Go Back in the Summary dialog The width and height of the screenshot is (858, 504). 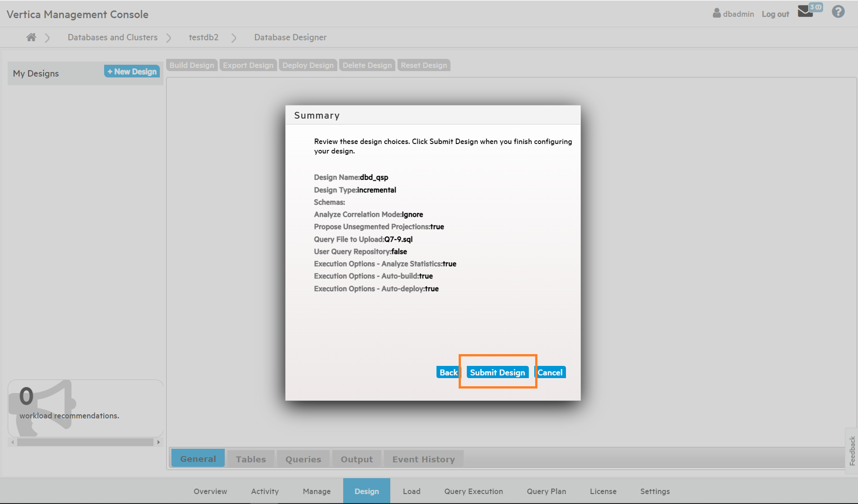click(x=448, y=372)
